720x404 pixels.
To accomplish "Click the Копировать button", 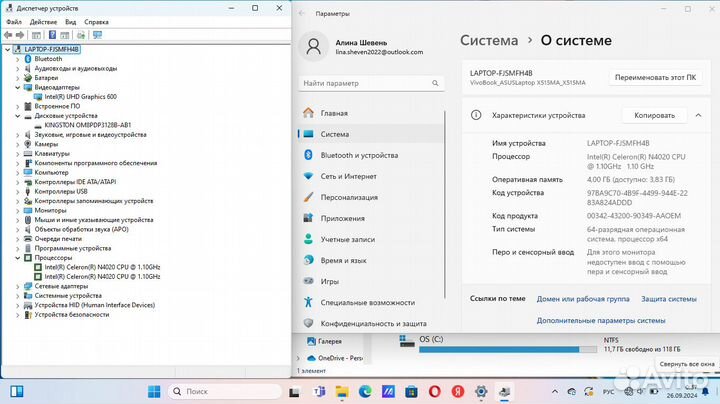I will pyautogui.click(x=655, y=116).
